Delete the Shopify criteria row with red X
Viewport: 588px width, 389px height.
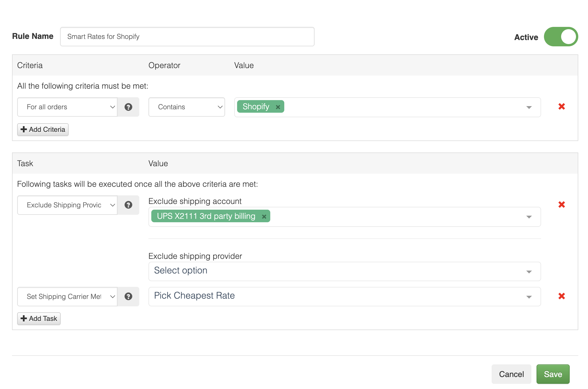pyautogui.click(x=561, y=106)
